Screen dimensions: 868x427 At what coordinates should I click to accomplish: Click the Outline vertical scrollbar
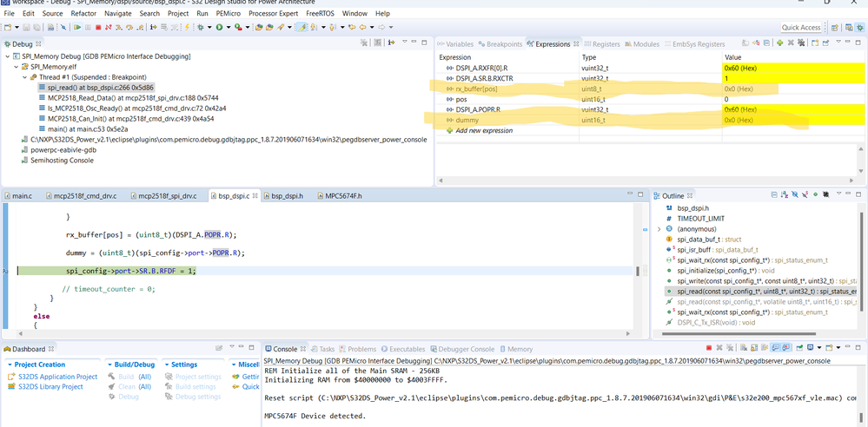pyautogui.click(x=859, y=260)
